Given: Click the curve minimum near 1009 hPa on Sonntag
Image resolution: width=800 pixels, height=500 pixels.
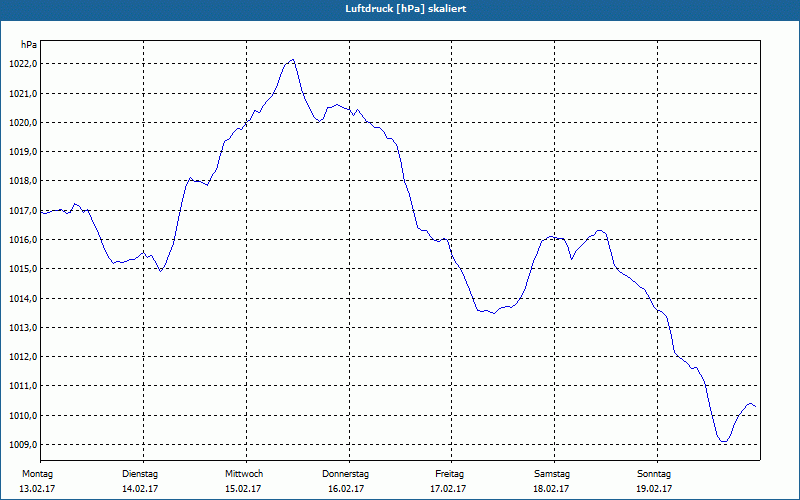Looking at the screenshot, I should click(723, 441).
